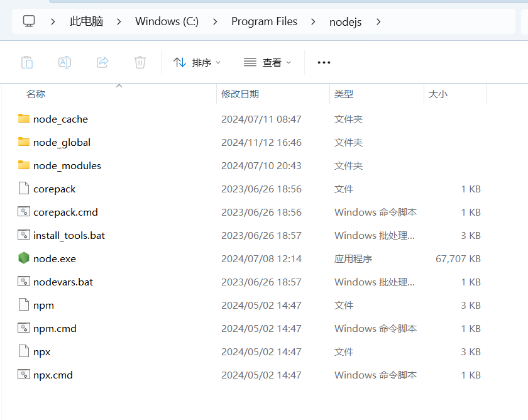This screenshot has height=420, width=528.
Task: Click the node_cache folder icon
Action: [x=24, y=119]
